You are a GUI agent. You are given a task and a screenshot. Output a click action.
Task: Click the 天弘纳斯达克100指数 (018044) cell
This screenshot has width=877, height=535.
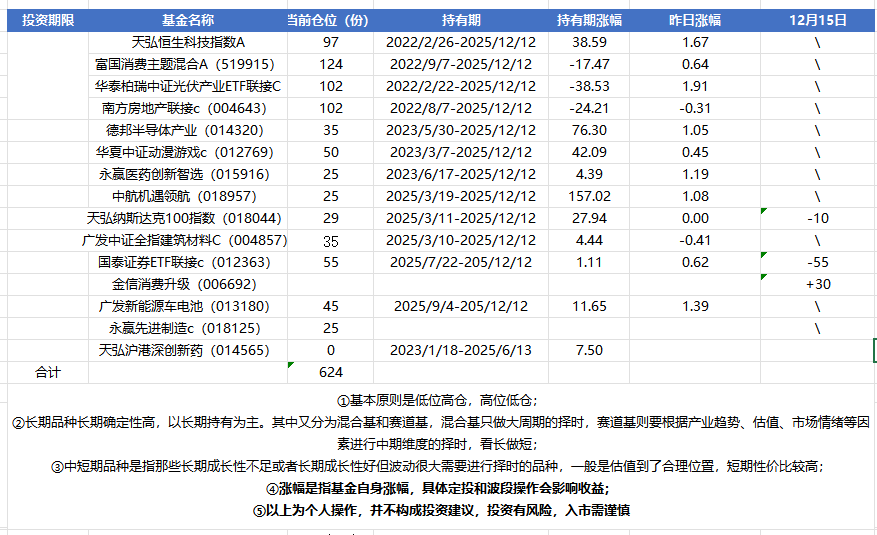188,218
